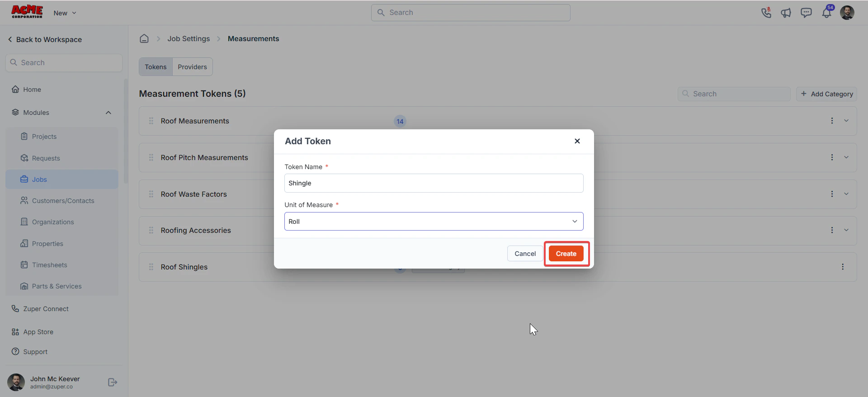868x397 pixels.
Task: Click drag handle of Roof Measurements row
Action: pyautogui.click(x=151, y=121)
